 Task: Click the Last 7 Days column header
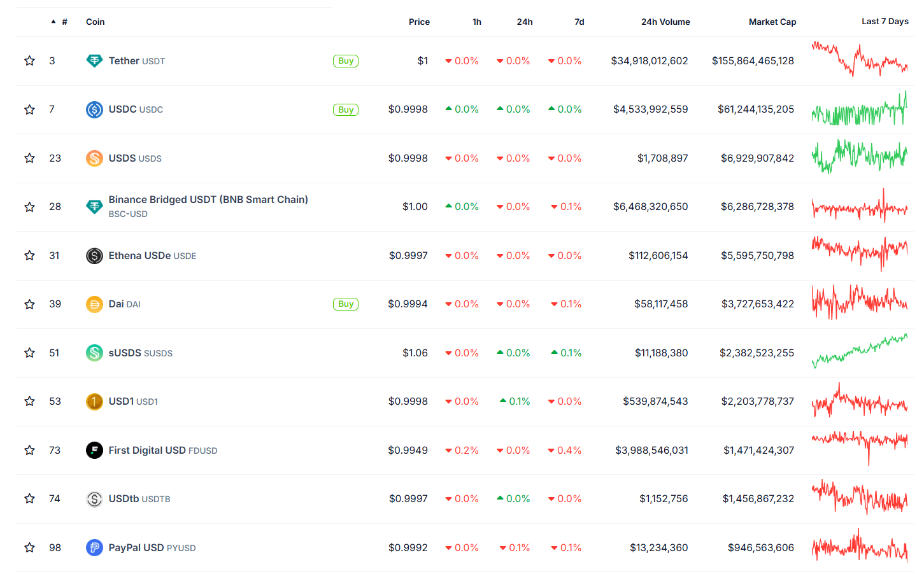(885, 21)
